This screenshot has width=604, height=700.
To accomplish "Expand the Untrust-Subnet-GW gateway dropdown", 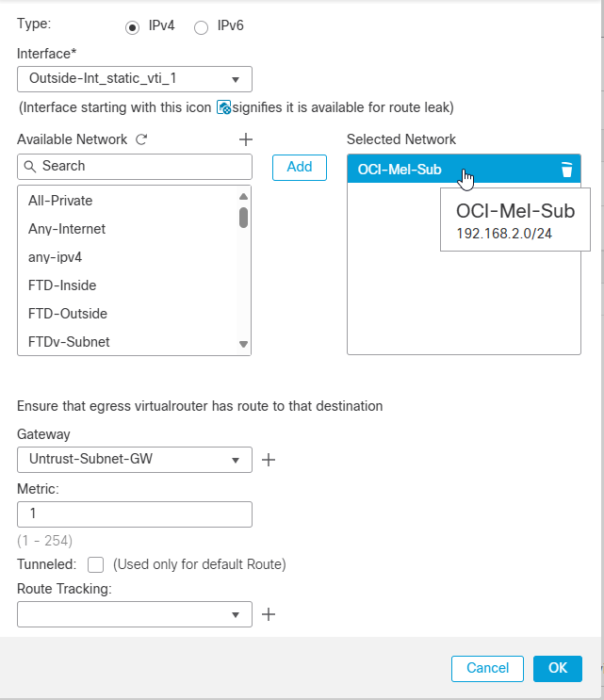I will pyautogui.click(x=135, y=460).
